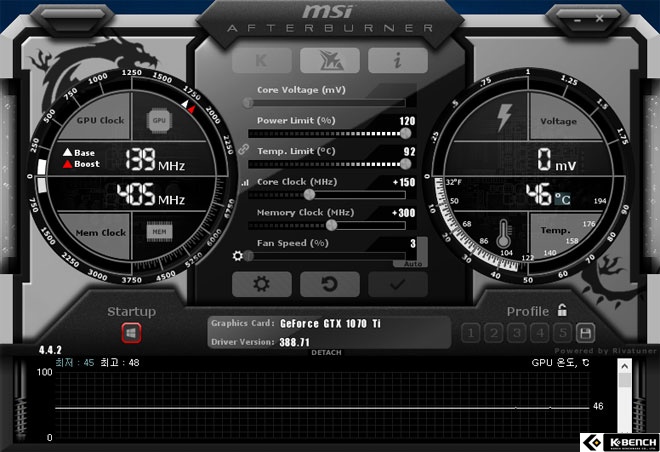Viewport: 660px width, 452px height.
Task: Close the Afterburner window
Action: pos(599,19)
